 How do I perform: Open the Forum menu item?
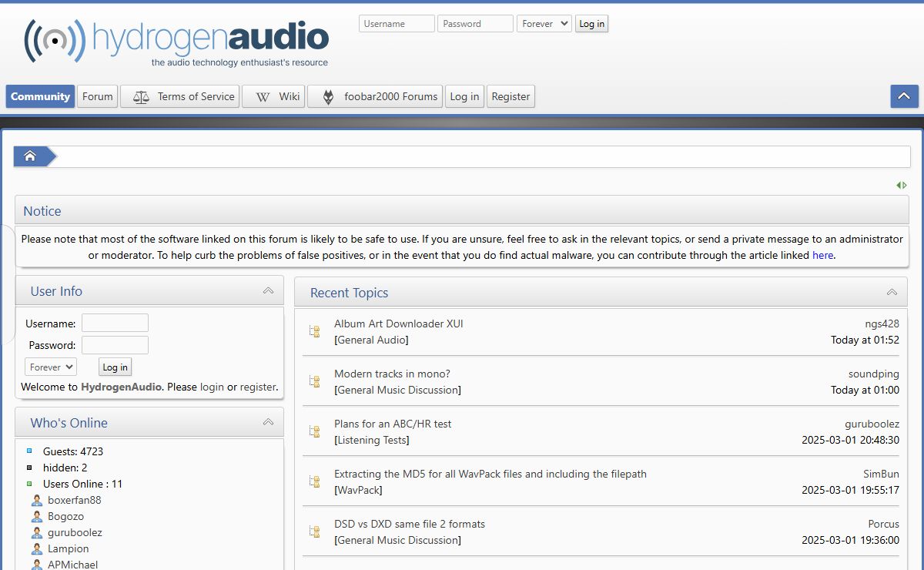98,96
